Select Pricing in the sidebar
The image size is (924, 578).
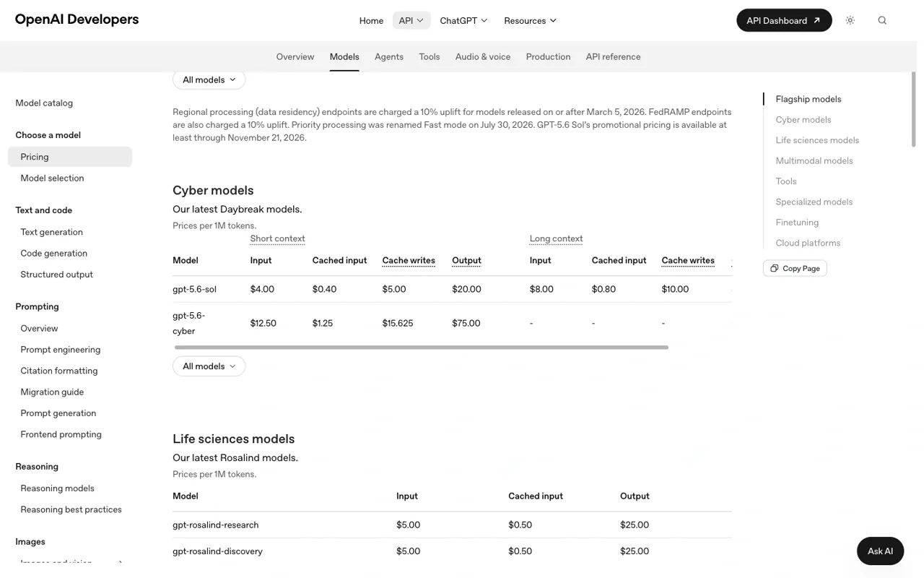pos(70,157)
